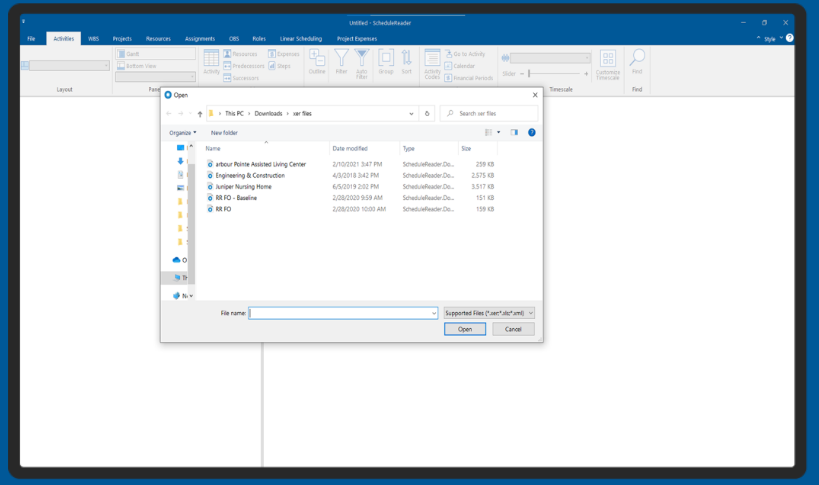Open Financial Periods from ribbon
Viewport: 819px width, 485px height.
(469, 78)
